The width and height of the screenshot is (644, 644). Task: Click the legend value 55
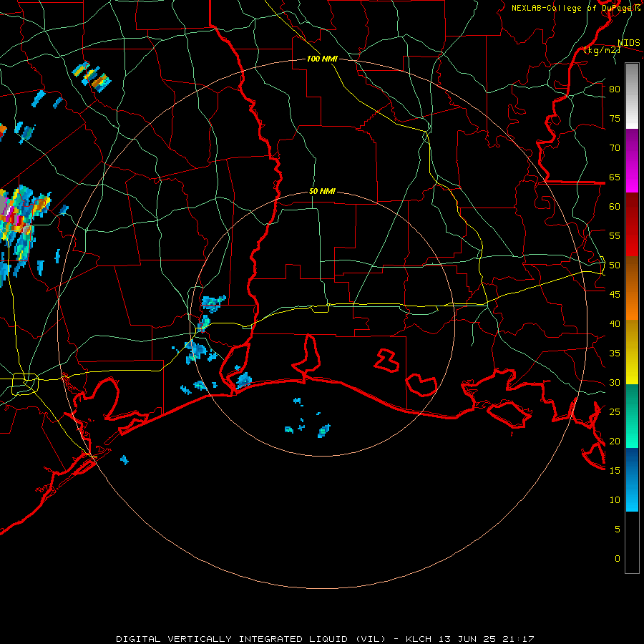615,235
